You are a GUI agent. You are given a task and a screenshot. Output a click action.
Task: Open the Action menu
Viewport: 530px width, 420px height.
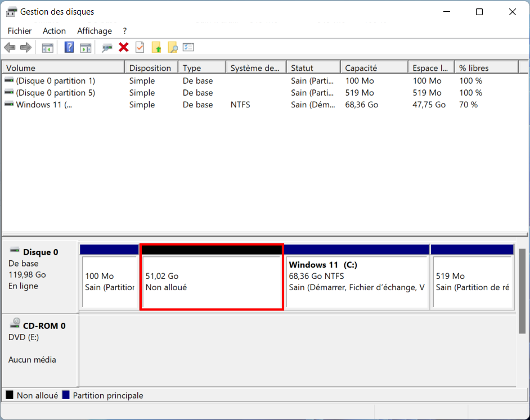pyautogui.click(x=54, y=31)
